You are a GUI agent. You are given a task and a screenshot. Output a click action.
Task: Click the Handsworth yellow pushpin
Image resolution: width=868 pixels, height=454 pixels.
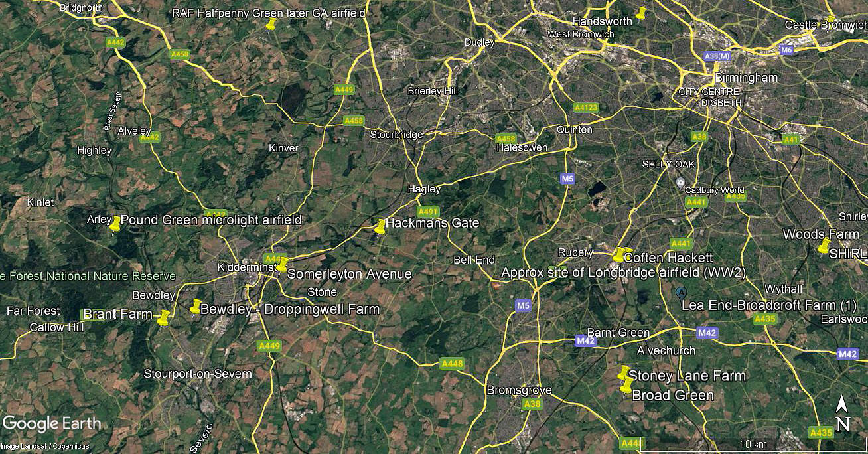coord(641,14)
